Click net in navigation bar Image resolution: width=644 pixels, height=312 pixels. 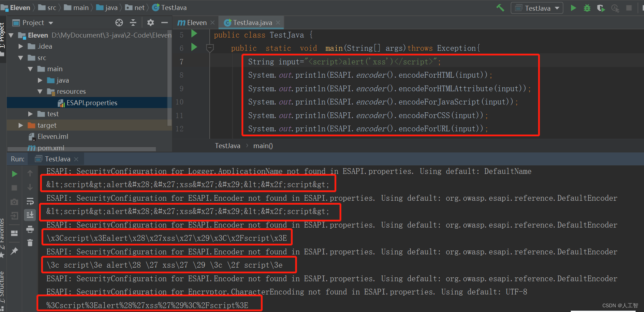[x=135, y=8]
